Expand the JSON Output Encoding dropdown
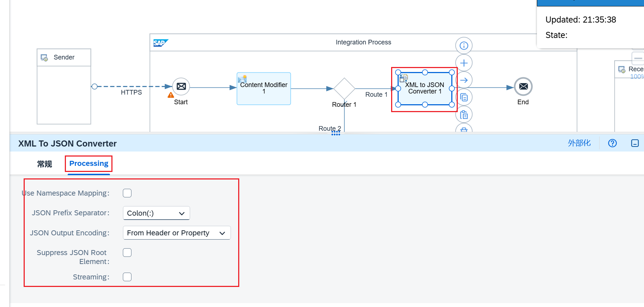Image resolution: width=644 pixels, height=307 pixels. (177, 233)
